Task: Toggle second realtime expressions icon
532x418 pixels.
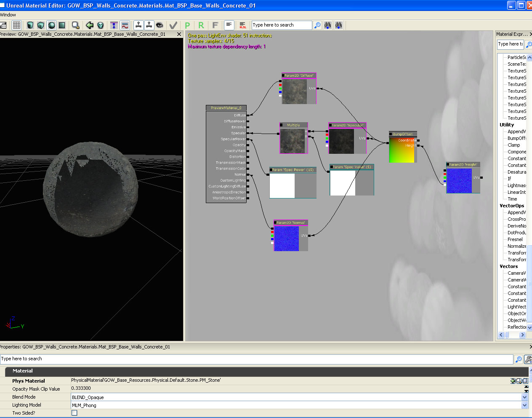Action: pos(149,25)
